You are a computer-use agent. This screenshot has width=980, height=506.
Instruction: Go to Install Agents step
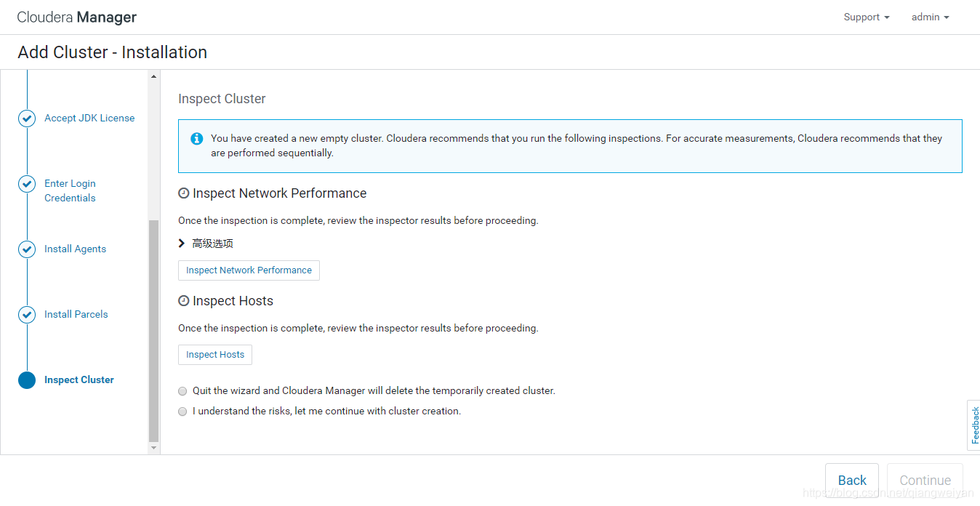[x=75, y=249]
